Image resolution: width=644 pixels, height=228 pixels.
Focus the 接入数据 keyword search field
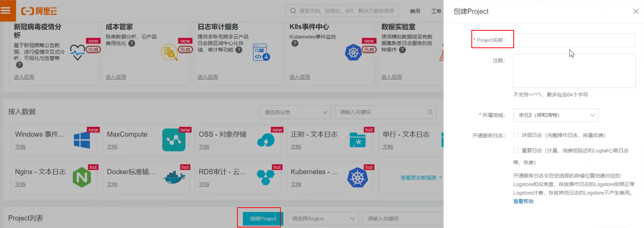385,112
